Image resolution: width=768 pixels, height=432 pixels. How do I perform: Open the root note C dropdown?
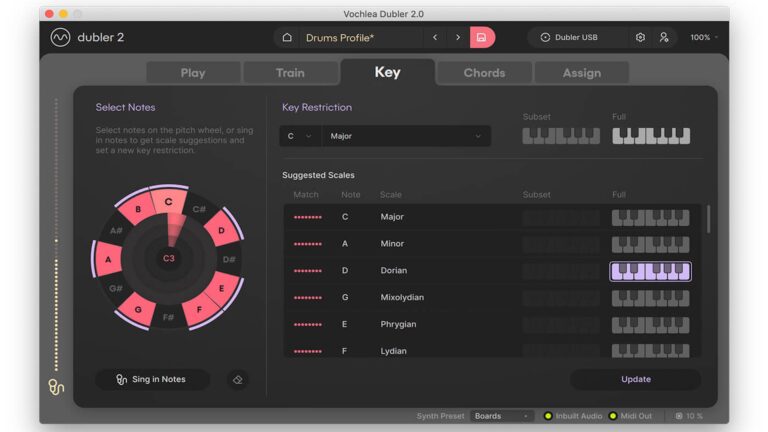[x=300, y=136]
